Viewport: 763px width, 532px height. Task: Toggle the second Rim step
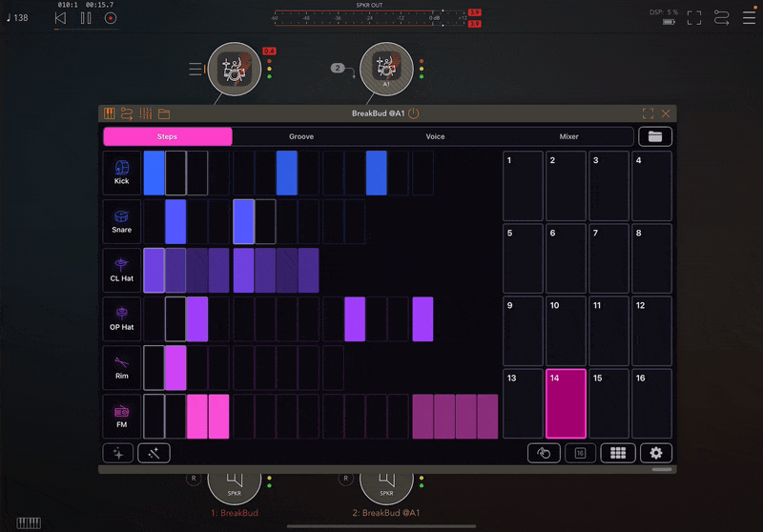[175, 368]
